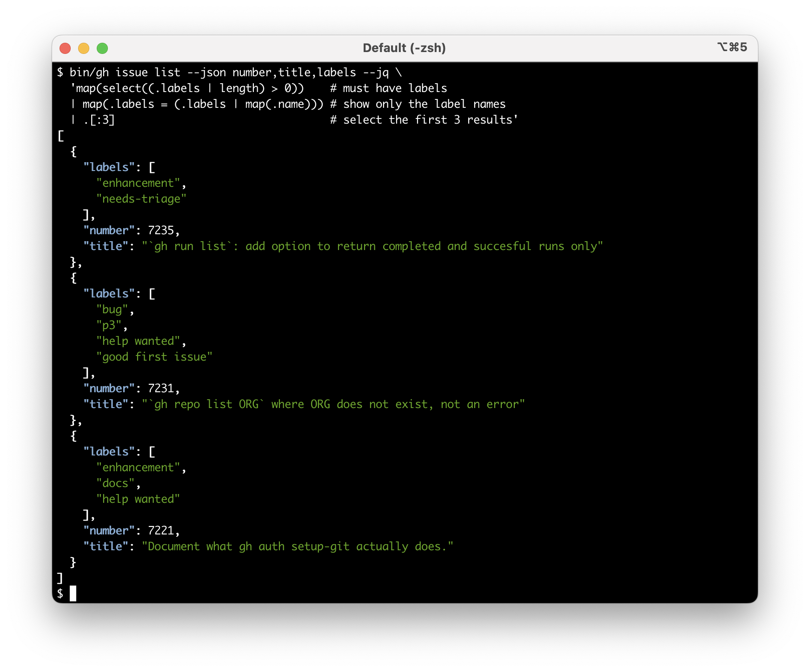Click the "Document what gh auth setup-git" title
The width and height of the screenshot is (810, 672).
pyautogui.click(x=298, y=547)
